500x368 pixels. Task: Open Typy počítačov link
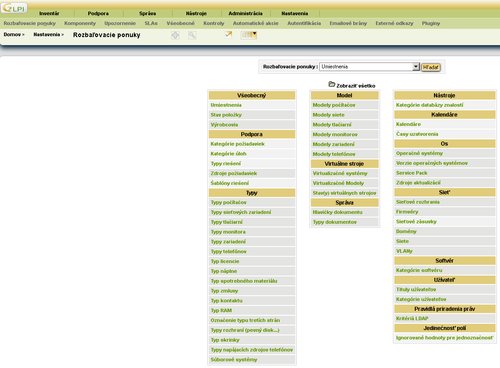pyautogui.click(x=228, y=202)
